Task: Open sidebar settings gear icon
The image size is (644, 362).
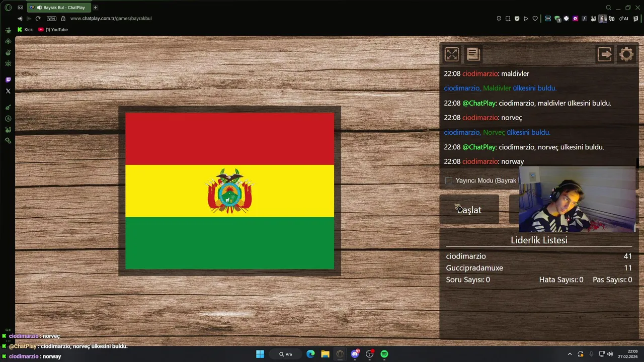Action: point(8,141)
